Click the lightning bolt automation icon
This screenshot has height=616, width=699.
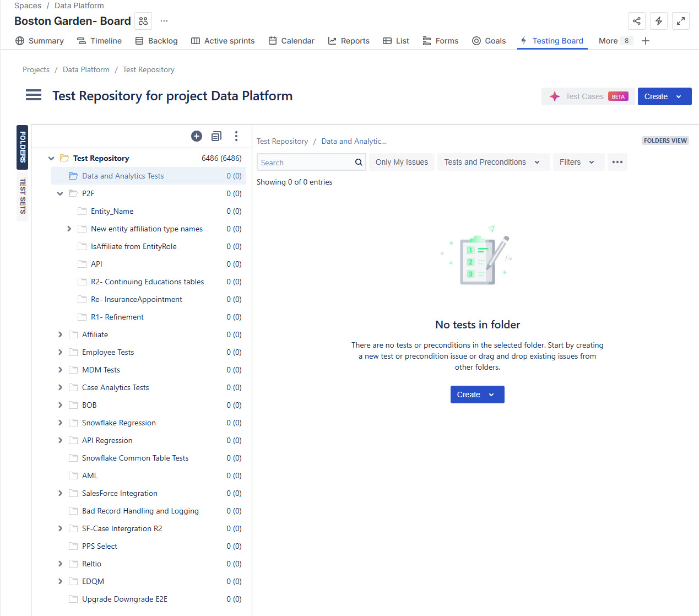[x=659, y=21]
